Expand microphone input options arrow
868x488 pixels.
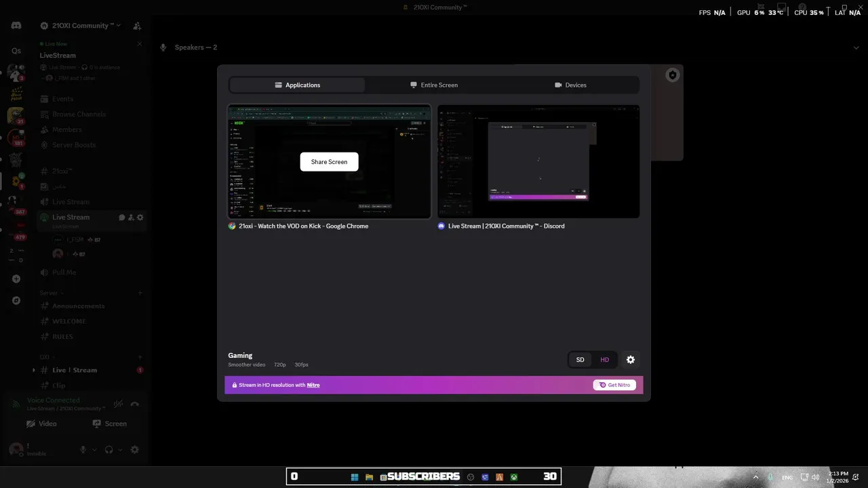pyautogui.click(x=94, y=449)
